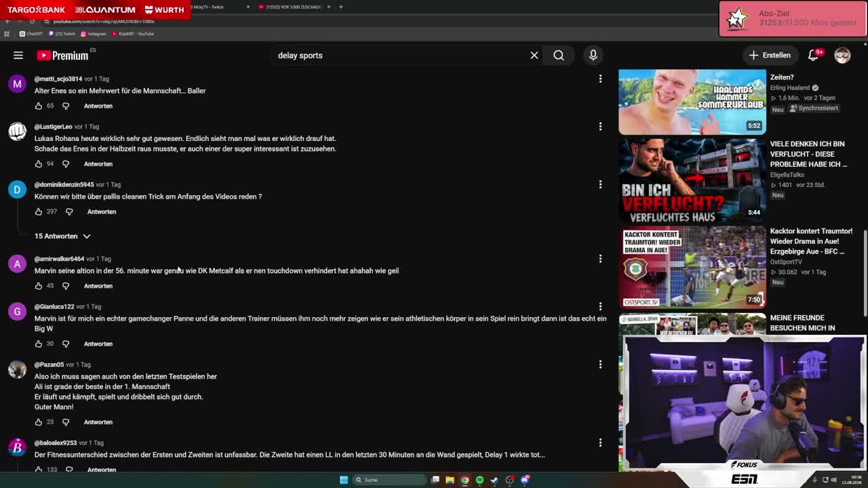Reply to @LustigerLeo via Antworten
The width and height of the screenshot is (868, 488).
click(x=98, y=163)
